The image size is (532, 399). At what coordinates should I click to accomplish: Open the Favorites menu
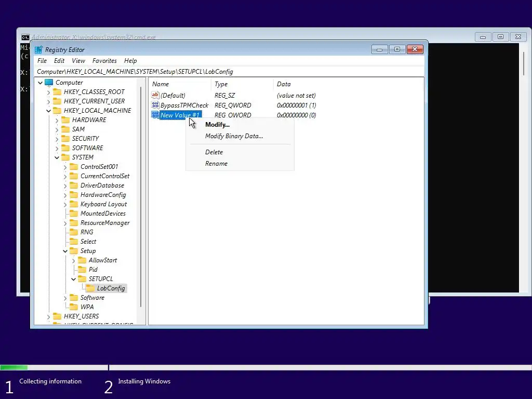point(104,61)
